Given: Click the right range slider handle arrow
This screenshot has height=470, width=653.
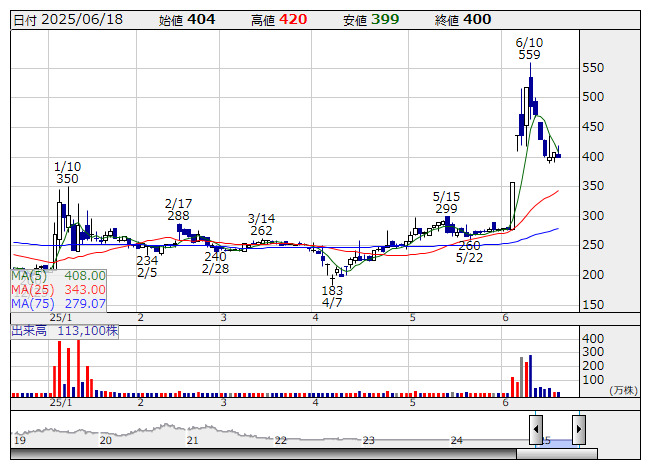Looking at the screenshot, I should tap(579, 429).
